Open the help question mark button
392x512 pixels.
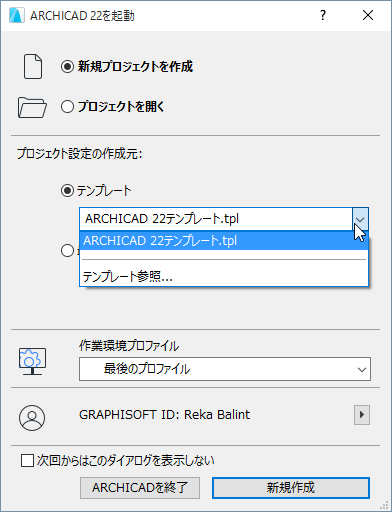click(323, 15)
